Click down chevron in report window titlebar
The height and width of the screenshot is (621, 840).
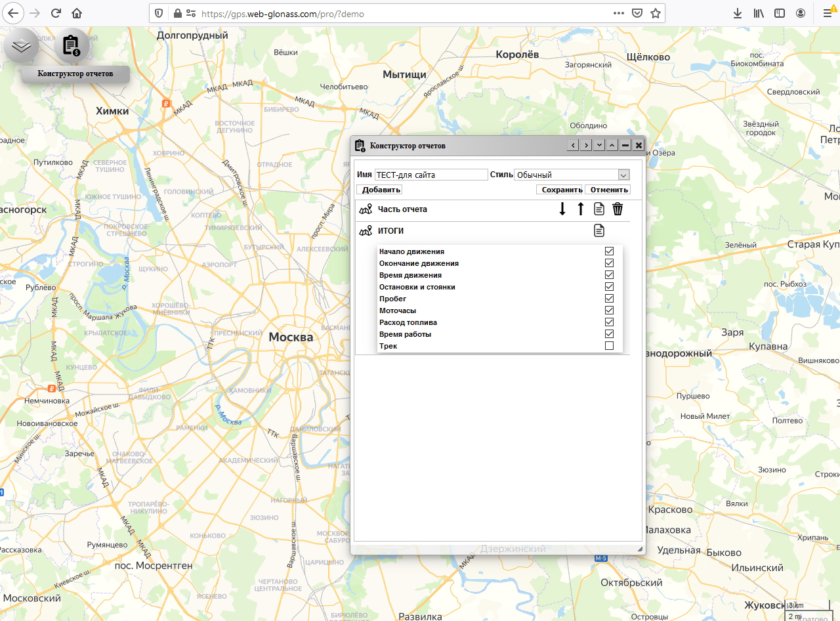point(598,145)
